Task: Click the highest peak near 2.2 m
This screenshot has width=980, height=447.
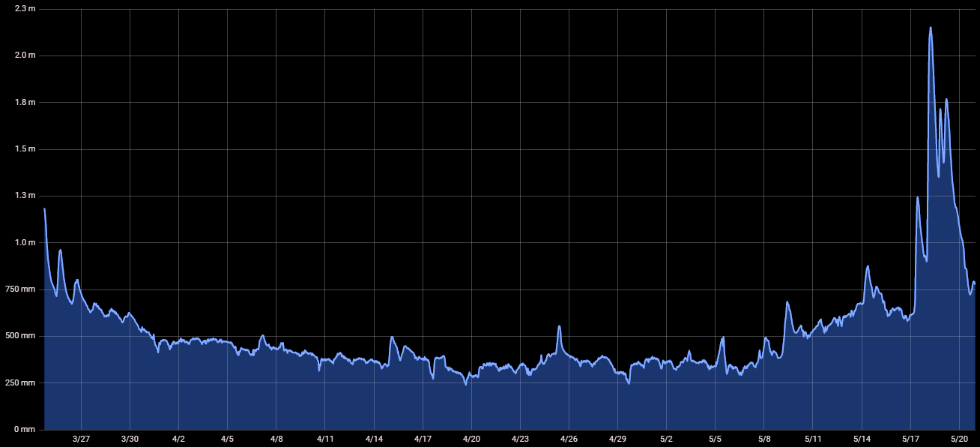Action: (931, 28)
